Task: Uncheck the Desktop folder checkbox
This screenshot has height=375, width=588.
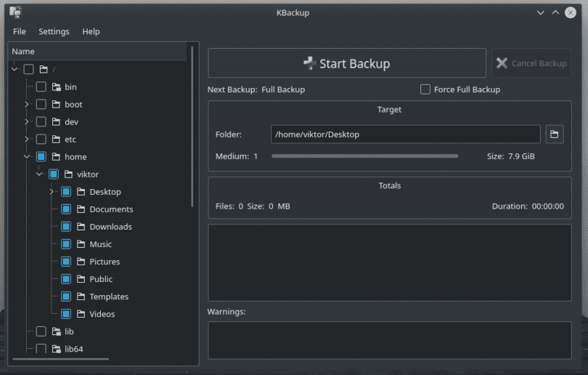Action: pos(66,192)
